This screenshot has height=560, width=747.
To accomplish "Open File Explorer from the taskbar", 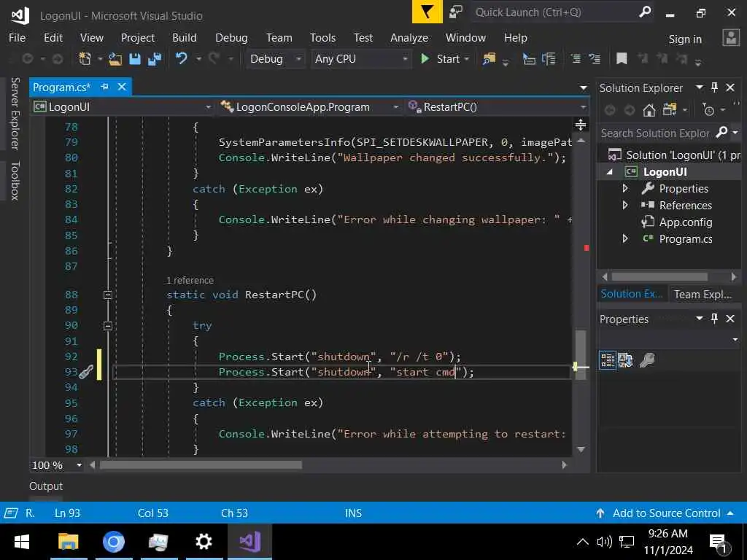I will pyautogui.click(x=68, y=542).
